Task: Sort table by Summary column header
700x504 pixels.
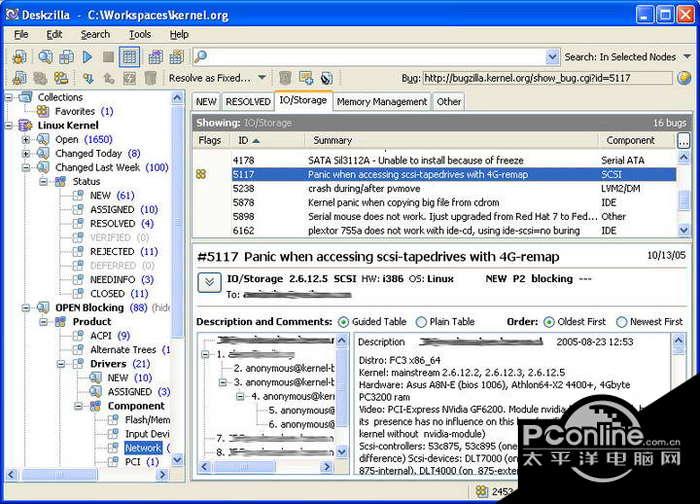Action: coord(452,140)
